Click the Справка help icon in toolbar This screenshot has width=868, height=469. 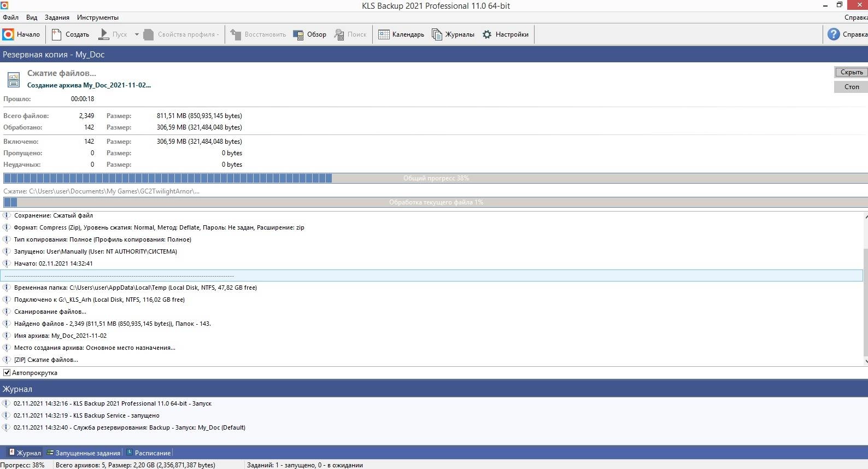[834, 34]
